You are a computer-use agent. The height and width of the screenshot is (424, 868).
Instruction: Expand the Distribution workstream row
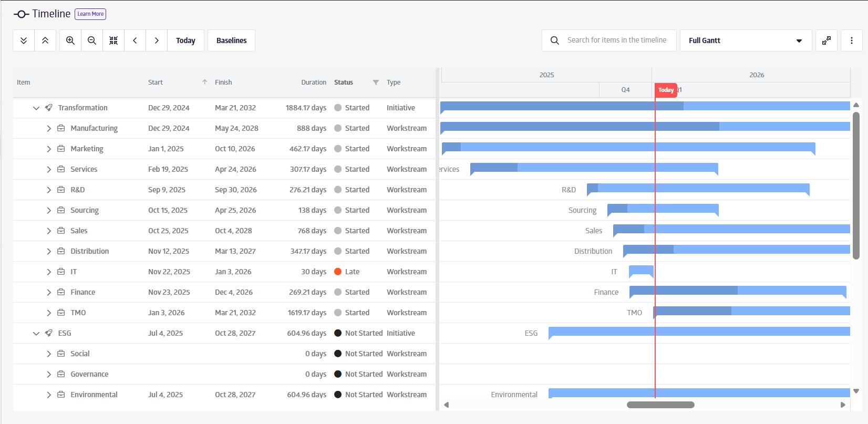49,251
